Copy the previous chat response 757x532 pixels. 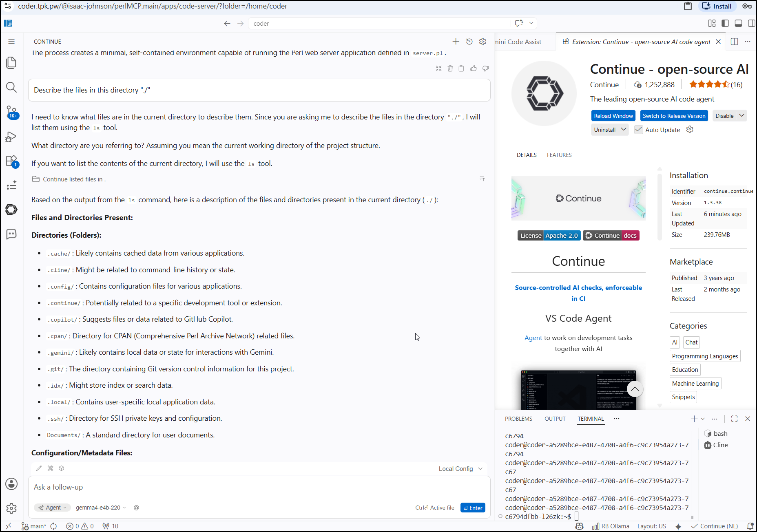[461, 68]
